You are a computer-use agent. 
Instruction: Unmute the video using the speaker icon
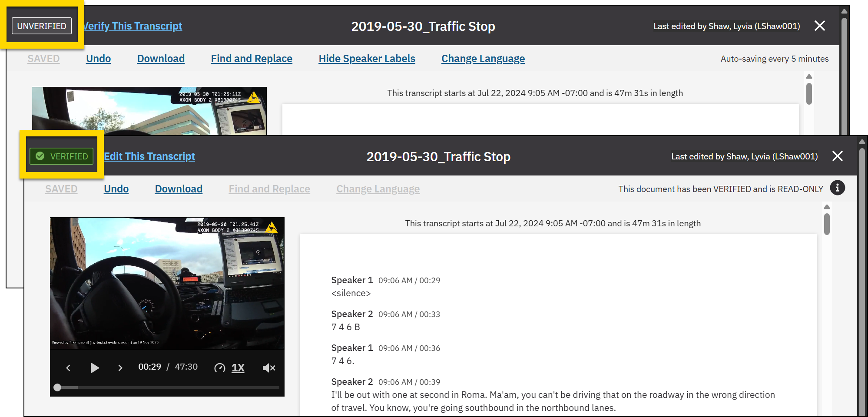(x=269, y=367)
